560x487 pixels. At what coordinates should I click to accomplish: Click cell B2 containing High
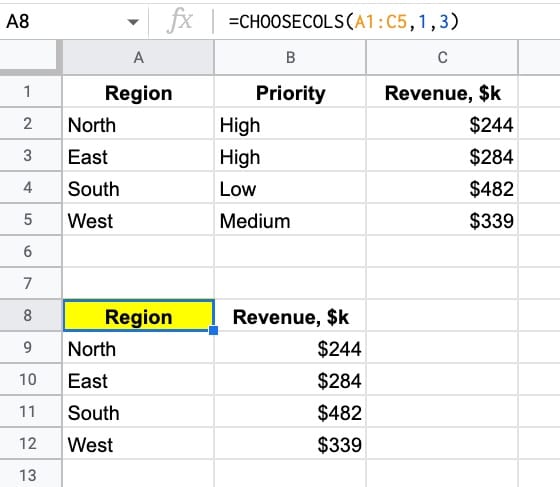tap(290, 124)
